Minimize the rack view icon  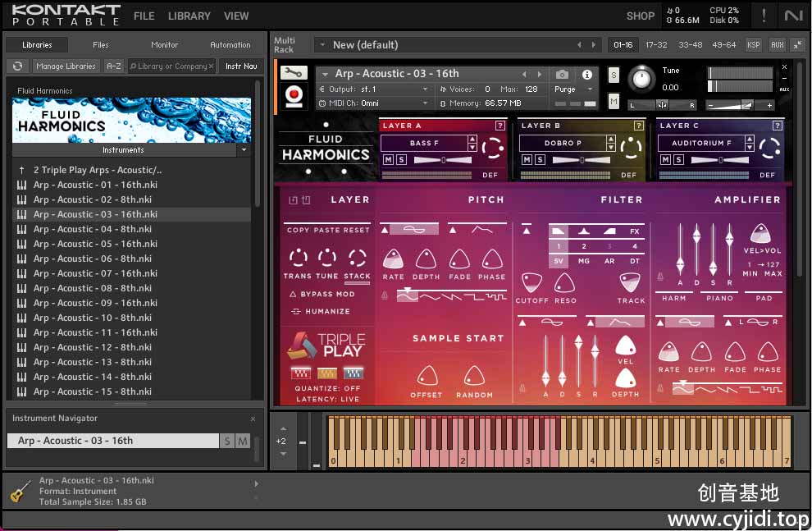[x=797, y=45]
